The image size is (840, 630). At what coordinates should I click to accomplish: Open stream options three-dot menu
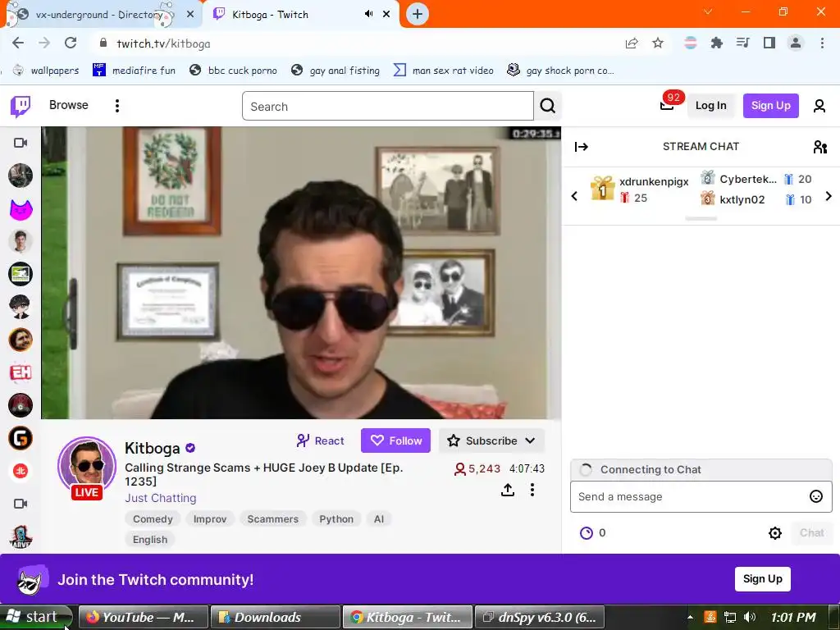pos(532,490)
